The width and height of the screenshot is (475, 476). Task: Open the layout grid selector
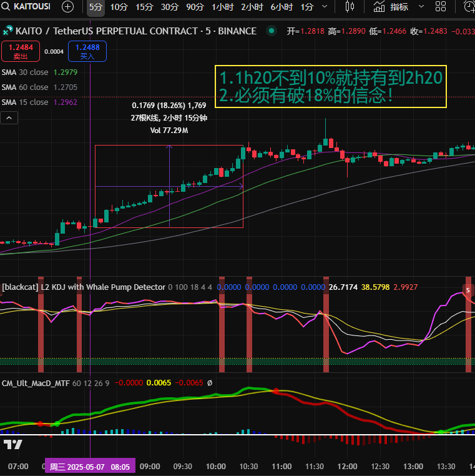pos(441,6)
